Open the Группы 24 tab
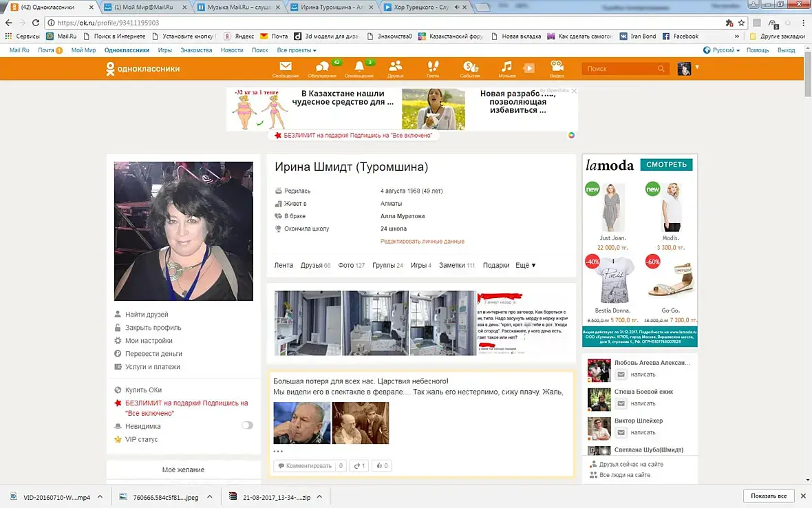The image size is (812, 508). tap(387, 265)
